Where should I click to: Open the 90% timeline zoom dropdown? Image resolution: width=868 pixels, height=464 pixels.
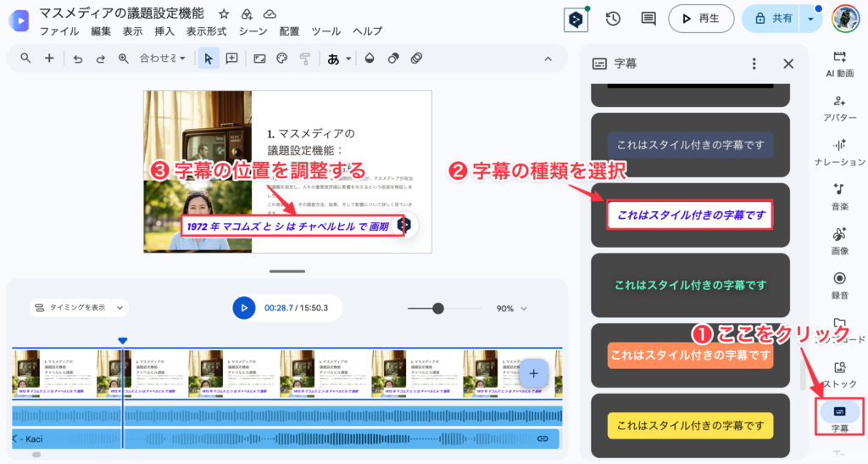tap(511, 309)
